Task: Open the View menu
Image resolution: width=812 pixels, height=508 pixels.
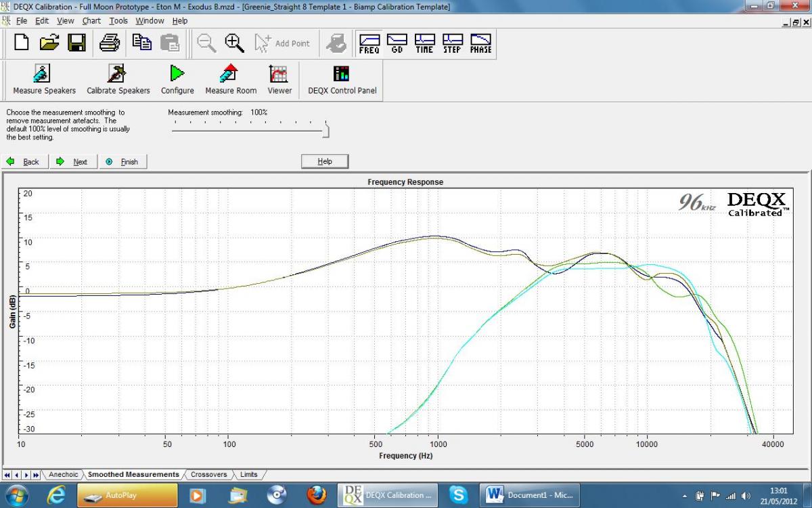Action: coord(66,21)
